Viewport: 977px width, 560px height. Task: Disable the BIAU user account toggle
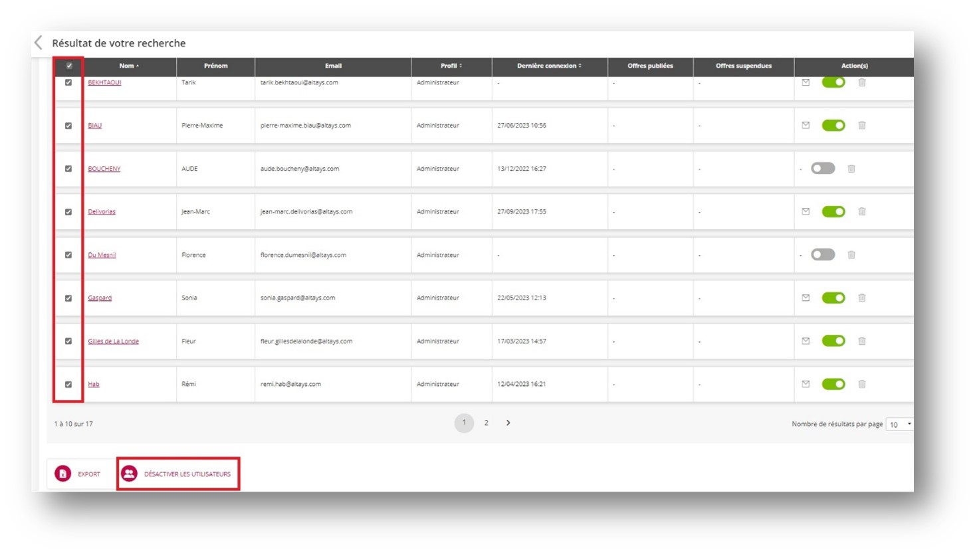833,126
